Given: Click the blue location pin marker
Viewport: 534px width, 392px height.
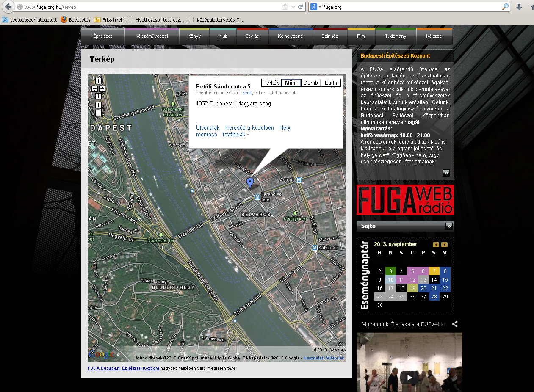Looking at the screenshot, I should 250,183.
